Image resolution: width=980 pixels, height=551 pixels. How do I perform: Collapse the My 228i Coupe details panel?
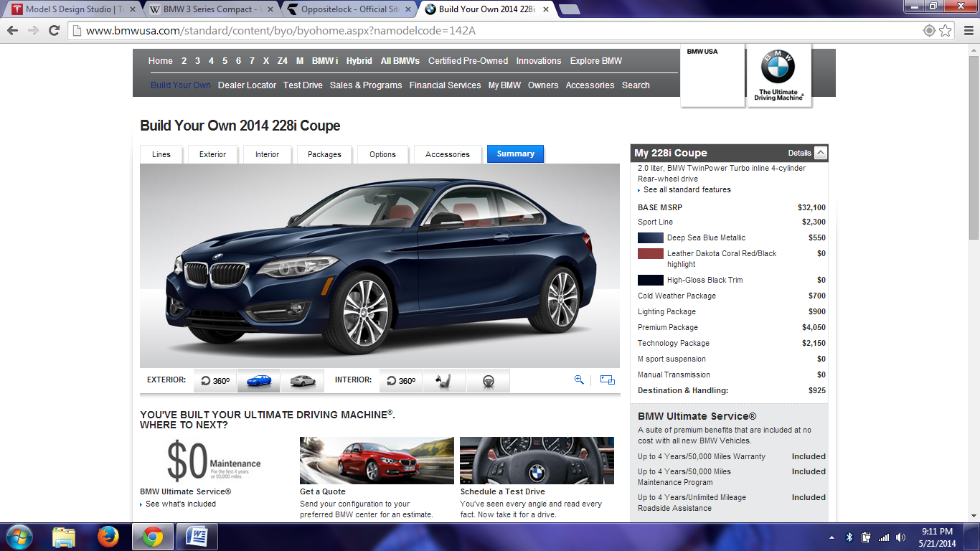tap(821, 153)
